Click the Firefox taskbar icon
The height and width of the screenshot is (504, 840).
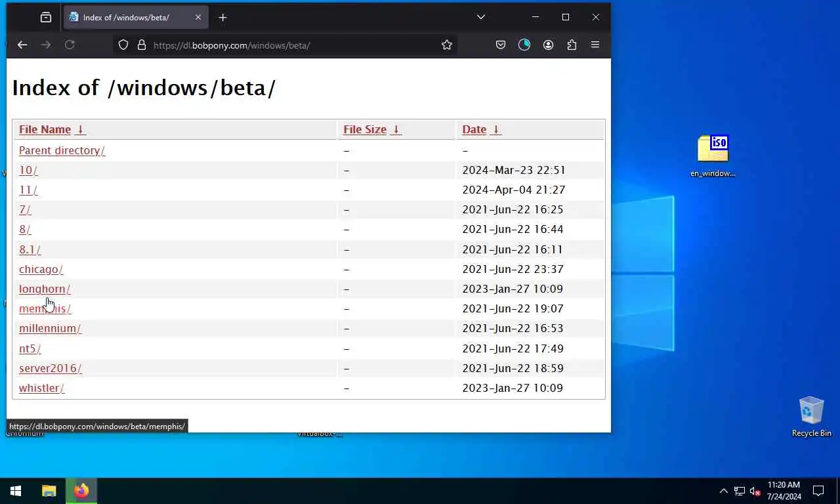coord(81,491)
